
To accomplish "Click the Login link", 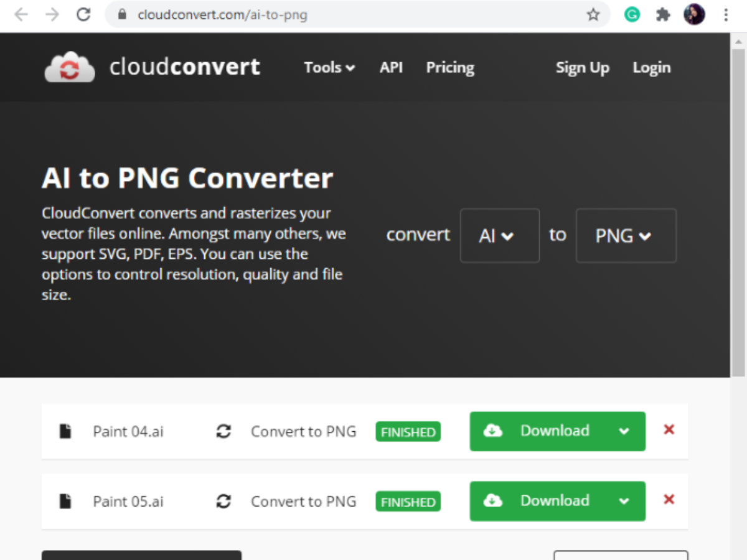I will point(652,67).
